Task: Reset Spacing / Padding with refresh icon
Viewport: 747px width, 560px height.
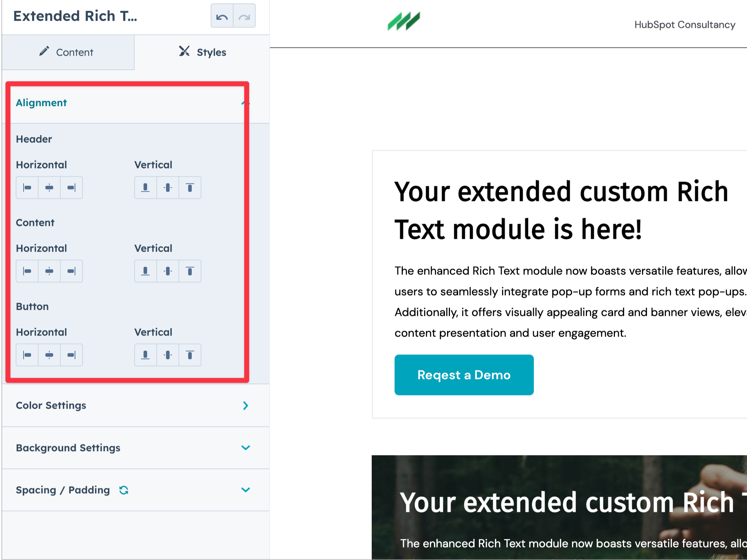Action: [x=124, y=490]
